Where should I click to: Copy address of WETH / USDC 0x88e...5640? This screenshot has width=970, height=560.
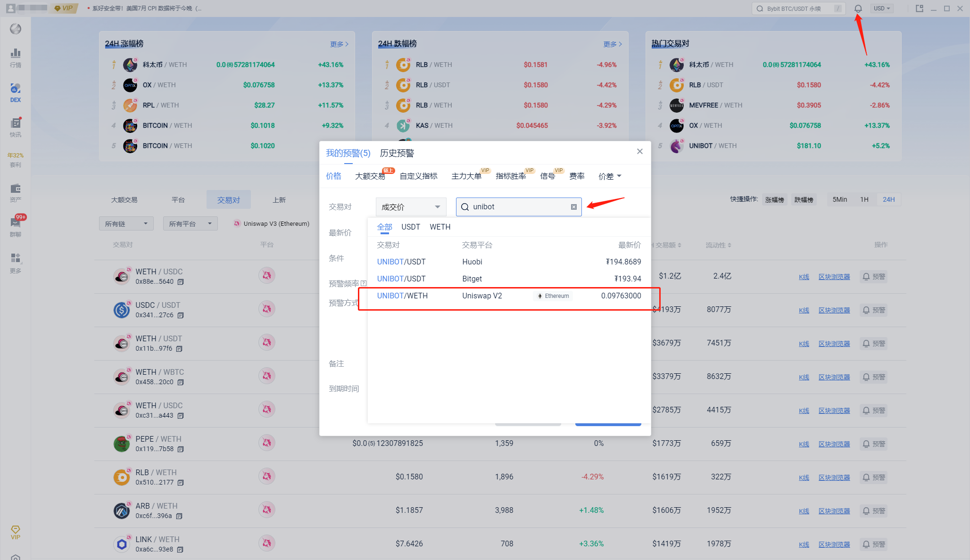(181, 282)
